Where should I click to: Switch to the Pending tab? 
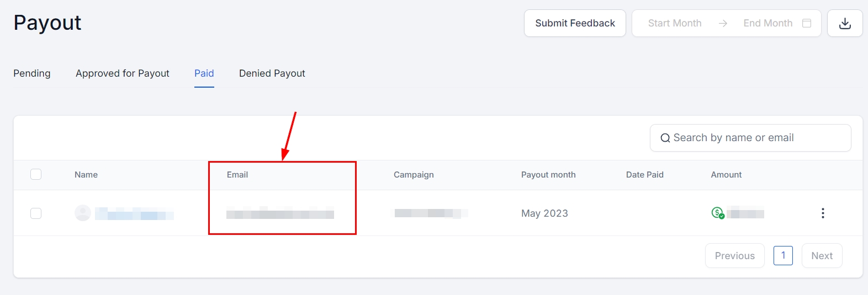pos(32,73)
